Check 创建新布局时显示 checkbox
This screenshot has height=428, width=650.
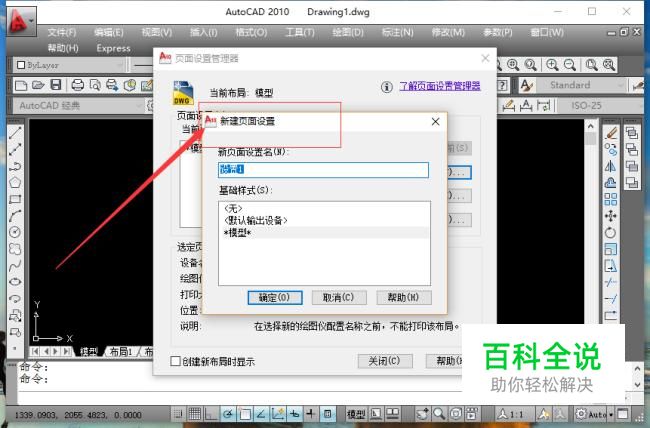click(175, 361)
